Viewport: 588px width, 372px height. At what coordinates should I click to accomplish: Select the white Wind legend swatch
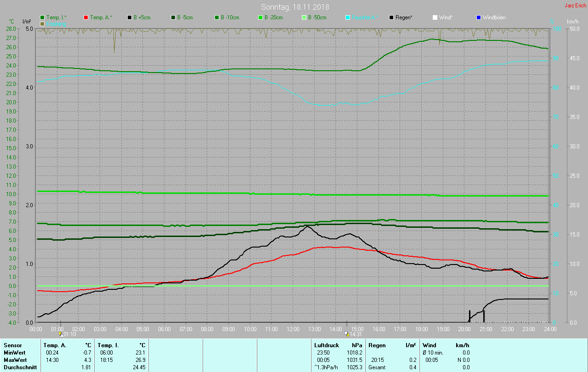[x=435, y=17]
